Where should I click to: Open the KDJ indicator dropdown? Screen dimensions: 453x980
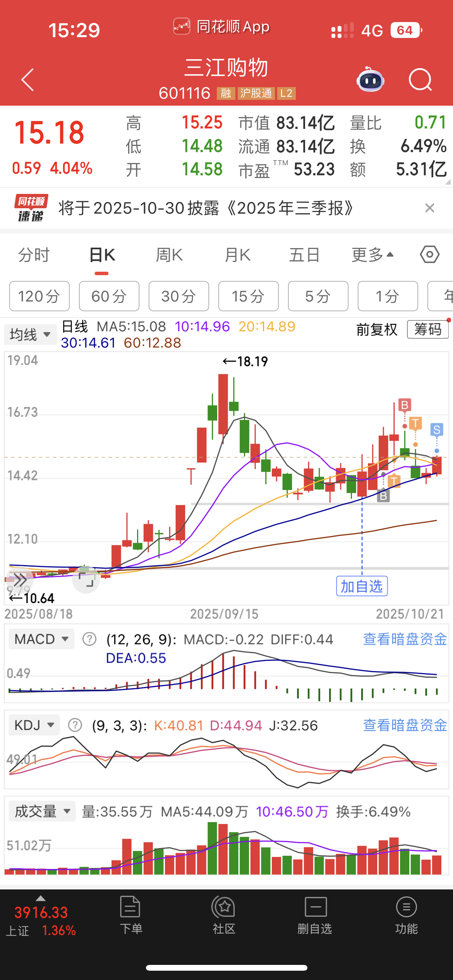(x=34, y=725)
